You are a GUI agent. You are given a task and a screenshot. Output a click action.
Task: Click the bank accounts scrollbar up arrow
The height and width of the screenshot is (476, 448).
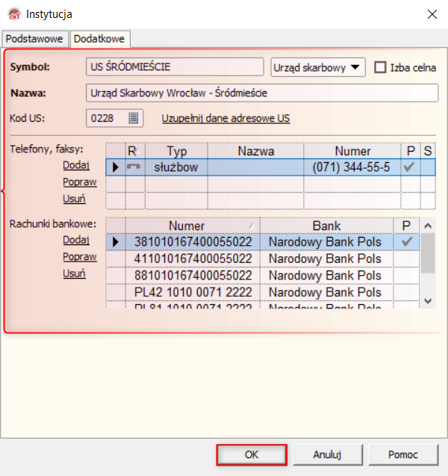click(428, 226)
